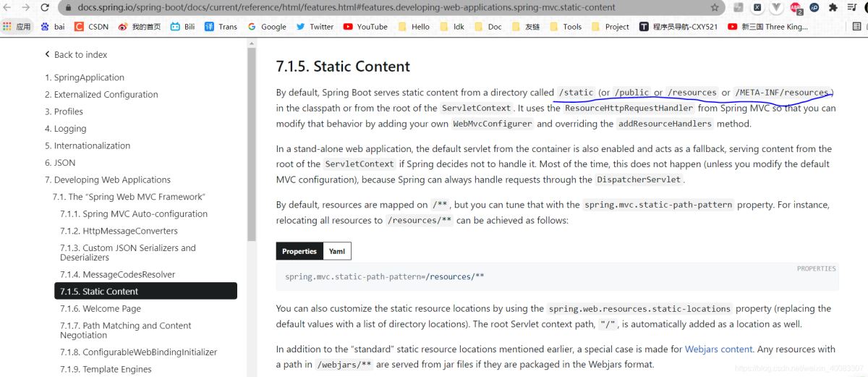Open 7.1.6. Welcome Page entry
This screenshot has width=868, height=377.
(x=101, y=308)
